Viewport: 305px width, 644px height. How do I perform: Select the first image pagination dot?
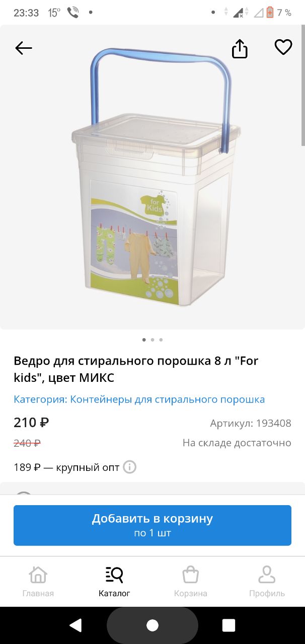[144, 340]
